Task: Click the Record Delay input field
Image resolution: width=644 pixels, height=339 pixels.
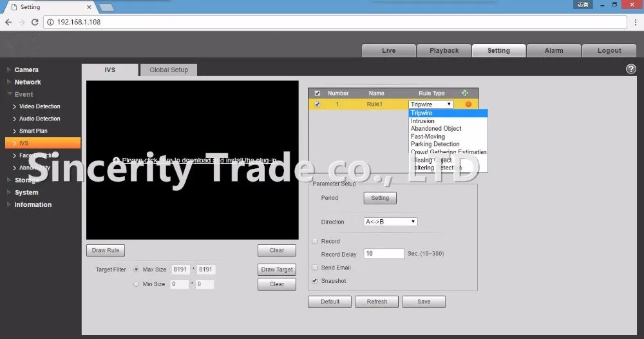Action: 384,253
